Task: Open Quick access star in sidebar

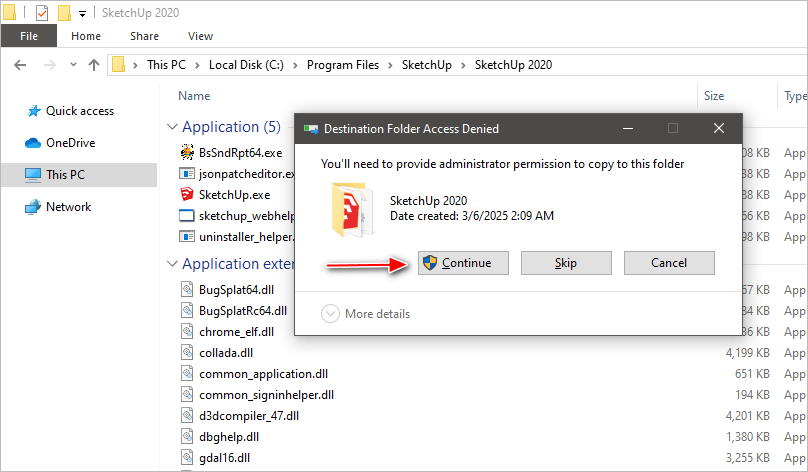Action: pyautogui.click(x=34, y=111)
